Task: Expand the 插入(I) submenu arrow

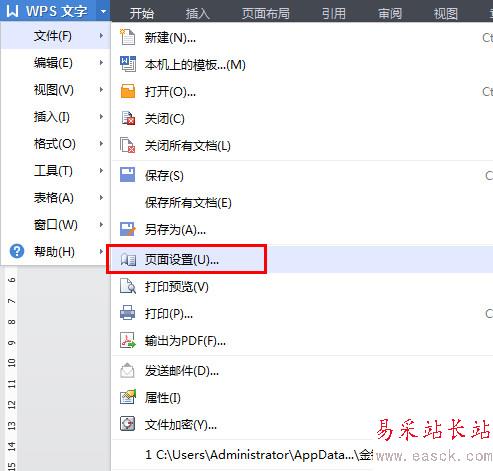Action: 101,116
